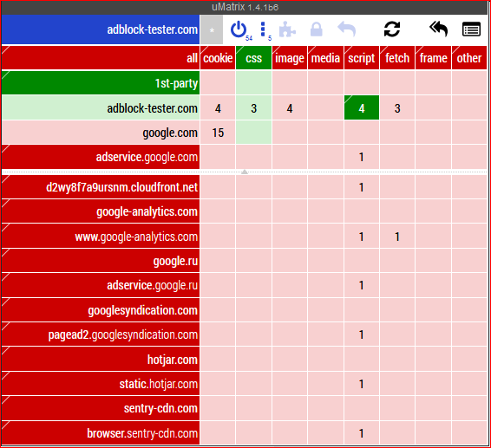This screenshot has height=448, width=491.
Task: Click the double-arrow revert all icon
Action: (x=438, y=29)
